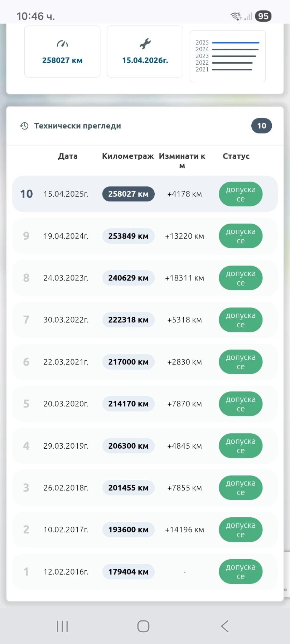This screenshot has width=290, height=644.
Task: Tap the Статус column header
Action: pyautogui.click(x=236, y=156)
